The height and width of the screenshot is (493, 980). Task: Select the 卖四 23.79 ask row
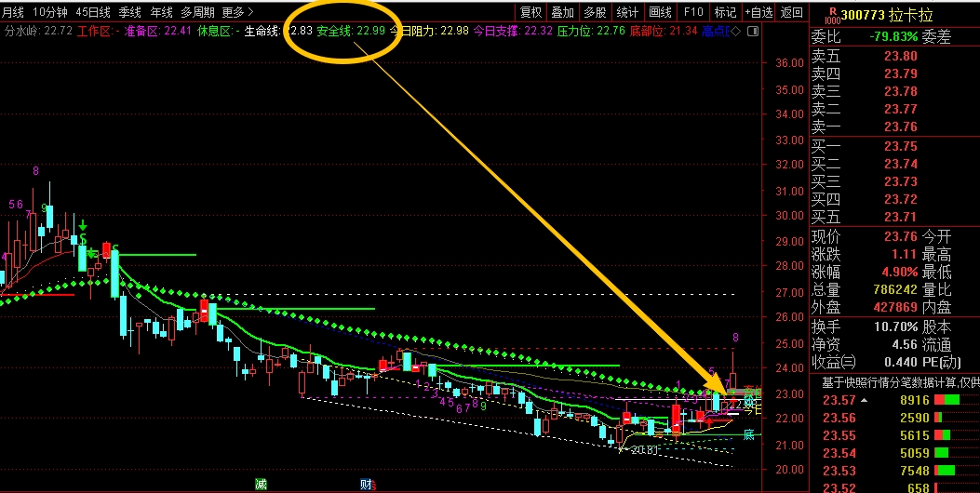894,73
